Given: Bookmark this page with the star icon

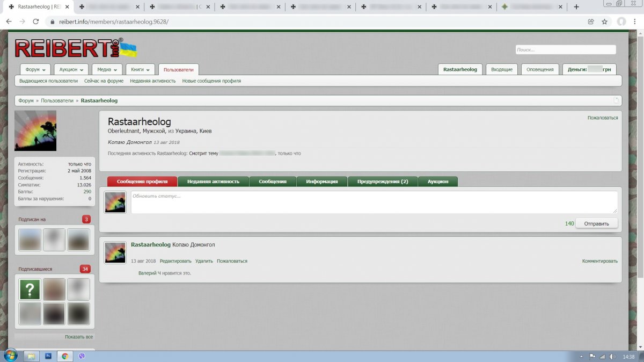Looking at the screenshot, I should [x=604, y=21].
